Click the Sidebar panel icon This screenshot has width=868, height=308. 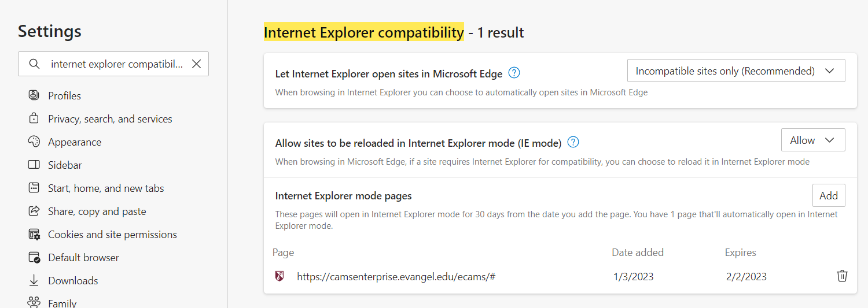point(34,165)
